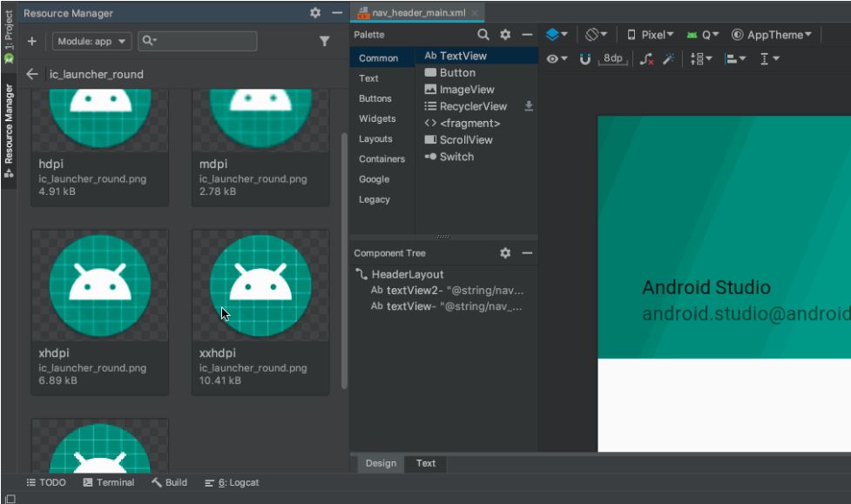Infer constraints with magic wand

click(x=669, y=58)
